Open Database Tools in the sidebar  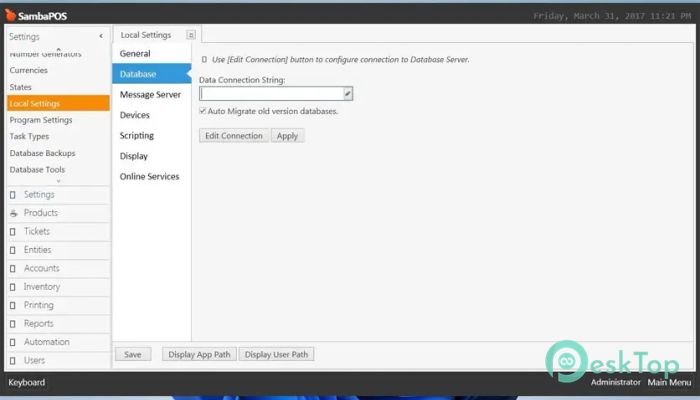(x=58, y=169)
